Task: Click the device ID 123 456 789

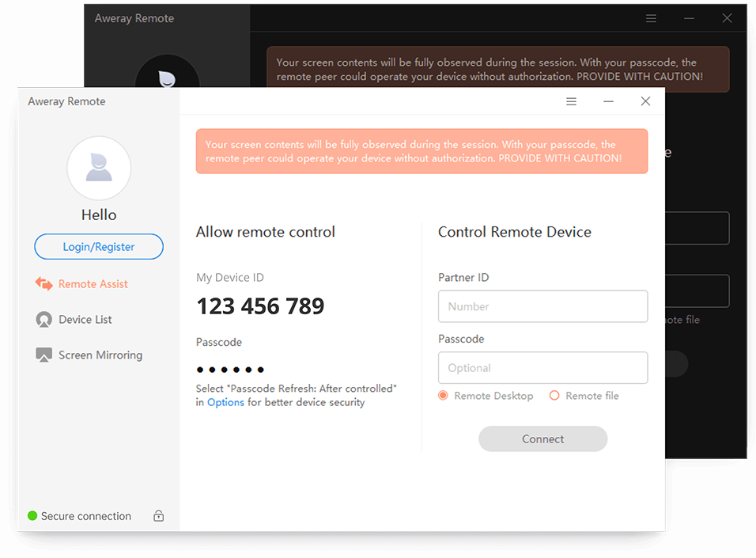Action: 260,306
